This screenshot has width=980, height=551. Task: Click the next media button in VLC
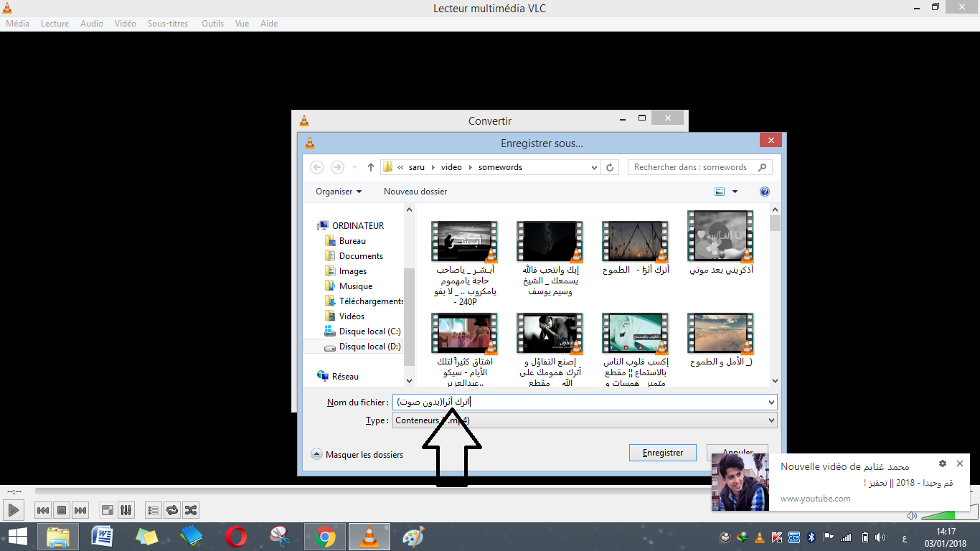[80, 511]
